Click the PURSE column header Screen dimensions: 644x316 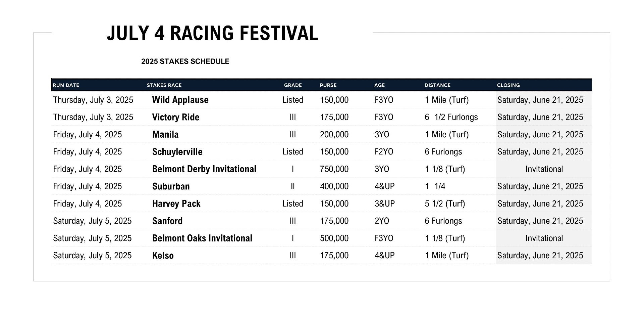click(x=328, y=85)
